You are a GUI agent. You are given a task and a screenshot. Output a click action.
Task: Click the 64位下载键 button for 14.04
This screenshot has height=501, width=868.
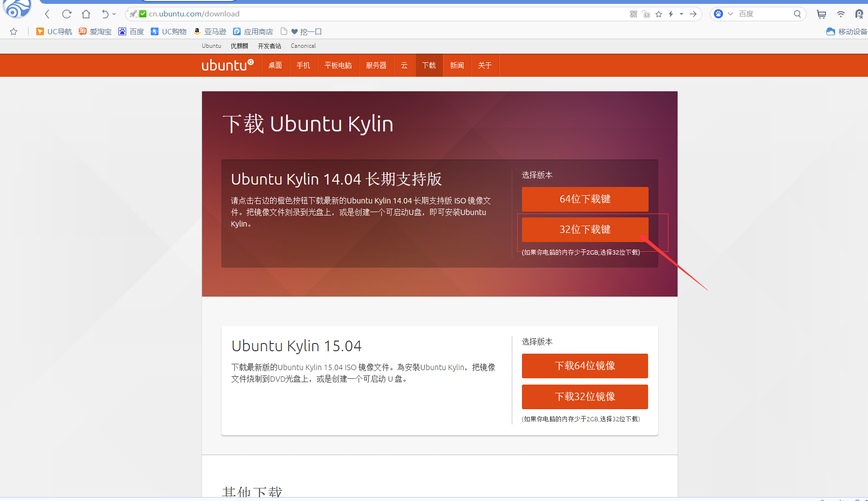tap(585, 199)
